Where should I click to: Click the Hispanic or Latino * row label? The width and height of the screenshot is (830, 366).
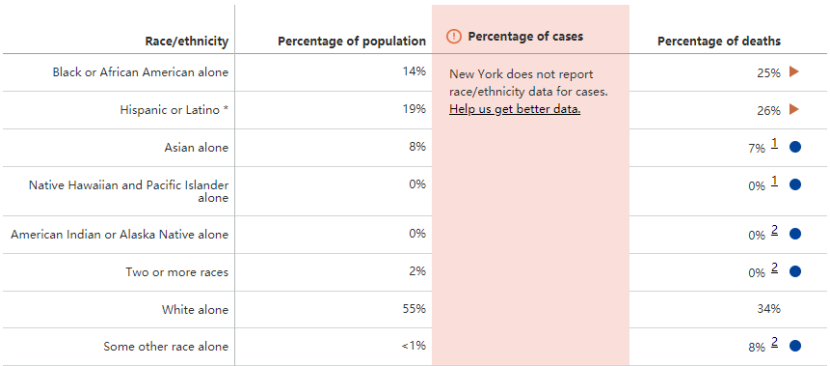[x=174, y=110]
